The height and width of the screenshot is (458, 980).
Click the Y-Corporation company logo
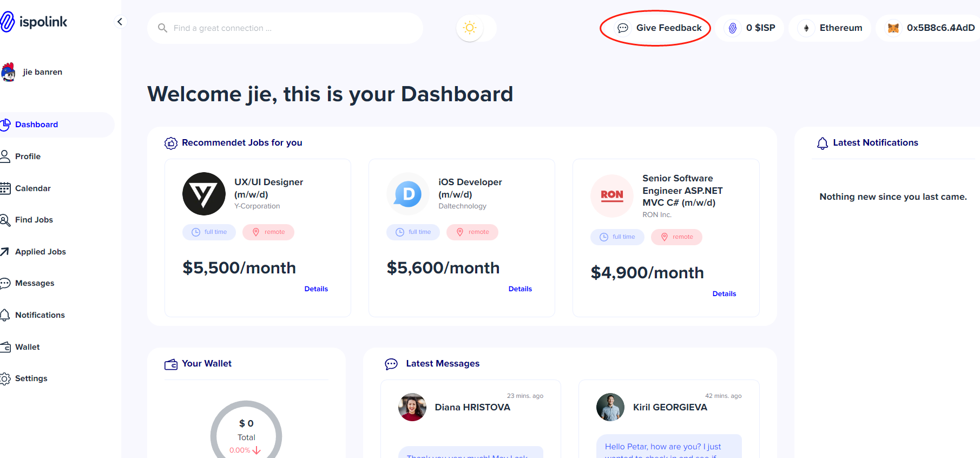[203, 194]
